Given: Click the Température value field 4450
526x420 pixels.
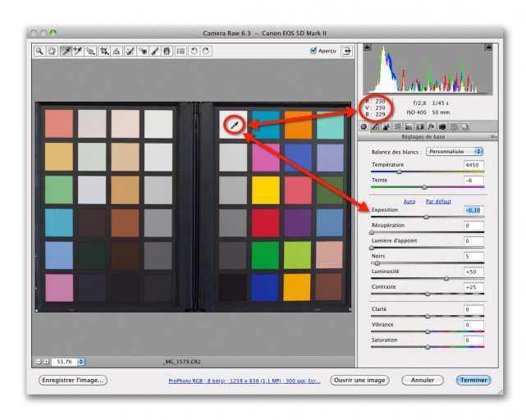Looking at the screenshot, I should (x=473, y=165).
